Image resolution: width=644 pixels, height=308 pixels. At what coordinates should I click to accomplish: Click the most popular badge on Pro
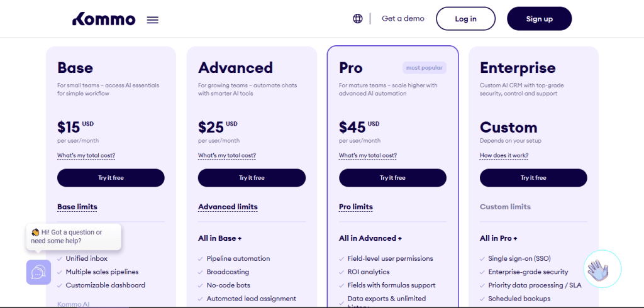[425, 68]
